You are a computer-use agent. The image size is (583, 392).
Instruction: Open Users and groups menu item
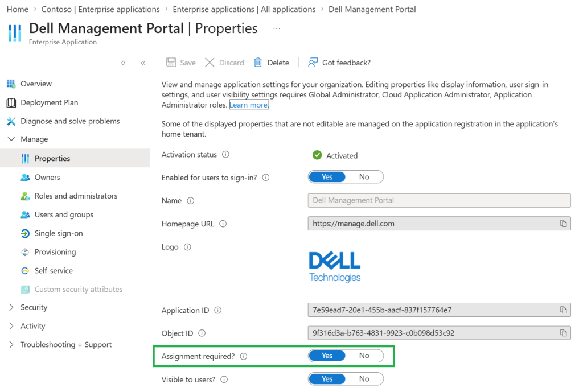(64, 214)
